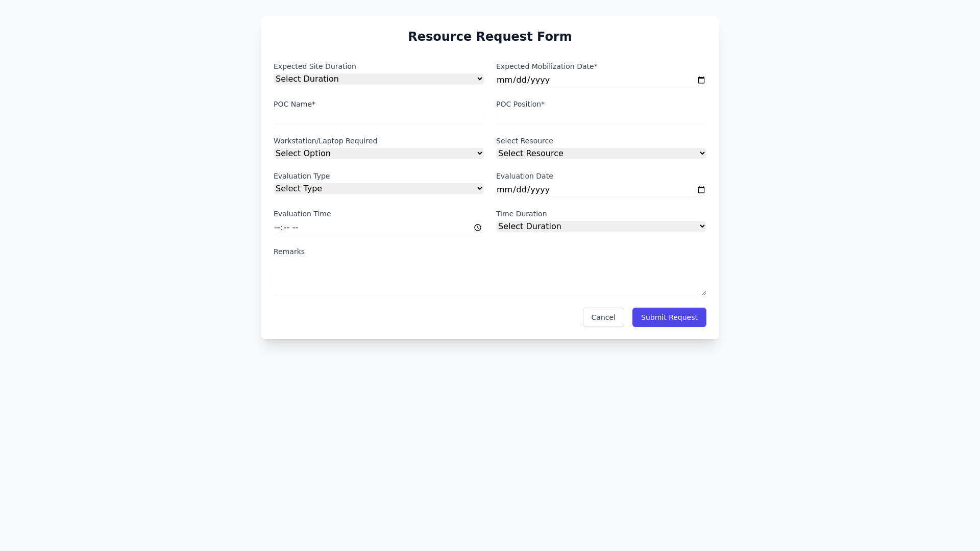Open the Workstation/Laptop Required dropdown
The image size is (980, 551).
point(378,153)
